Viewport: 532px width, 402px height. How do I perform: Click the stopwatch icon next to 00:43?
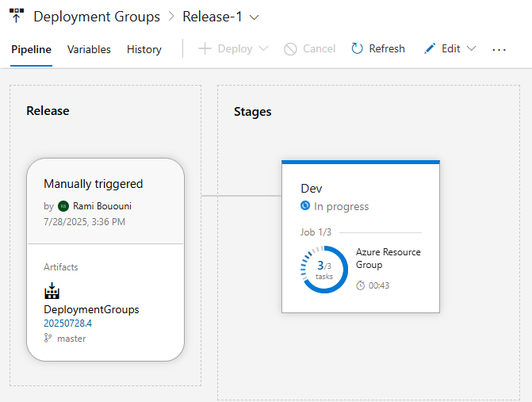point(361,285)
